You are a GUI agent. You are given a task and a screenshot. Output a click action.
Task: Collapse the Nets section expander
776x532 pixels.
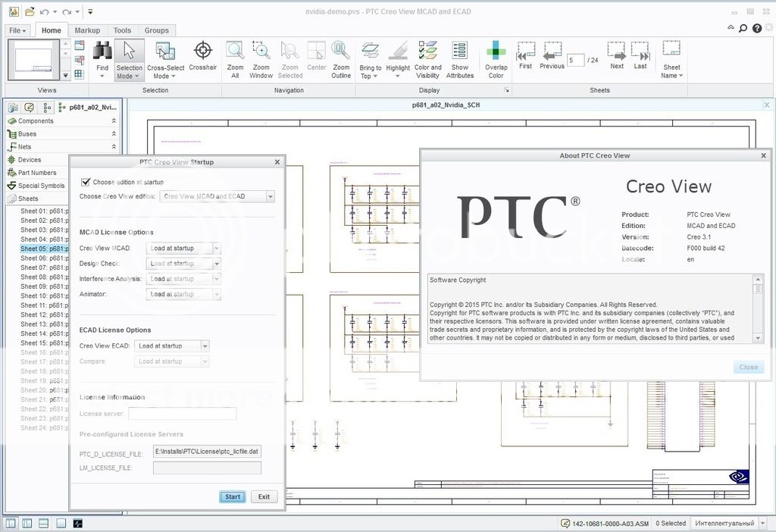(114, 147)
